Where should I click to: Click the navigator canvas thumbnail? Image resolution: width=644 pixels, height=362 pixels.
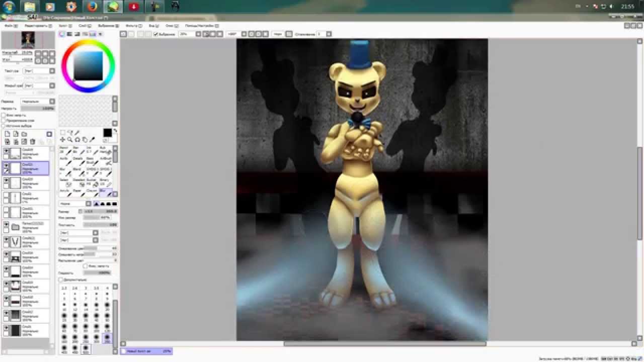28,40
